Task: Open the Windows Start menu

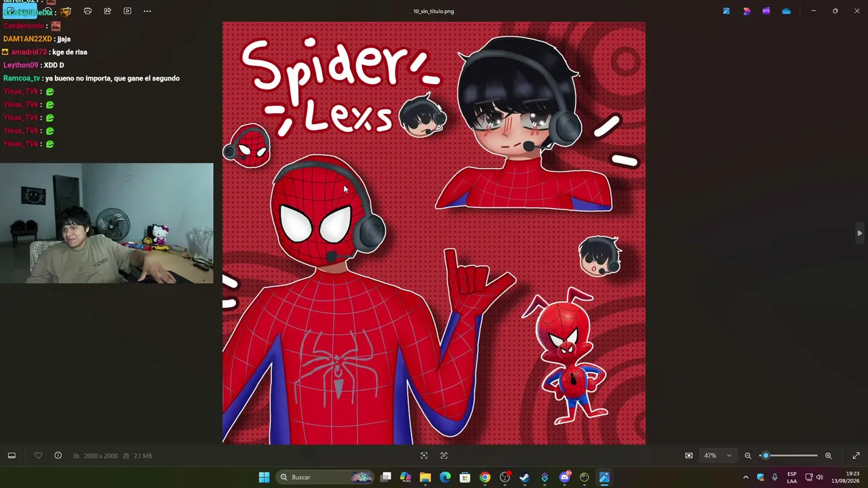Action: (264, 477)
